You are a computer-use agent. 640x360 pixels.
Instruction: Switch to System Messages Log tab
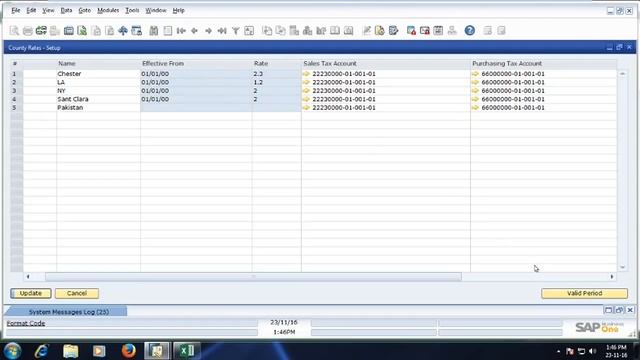(x=69, y=312)
